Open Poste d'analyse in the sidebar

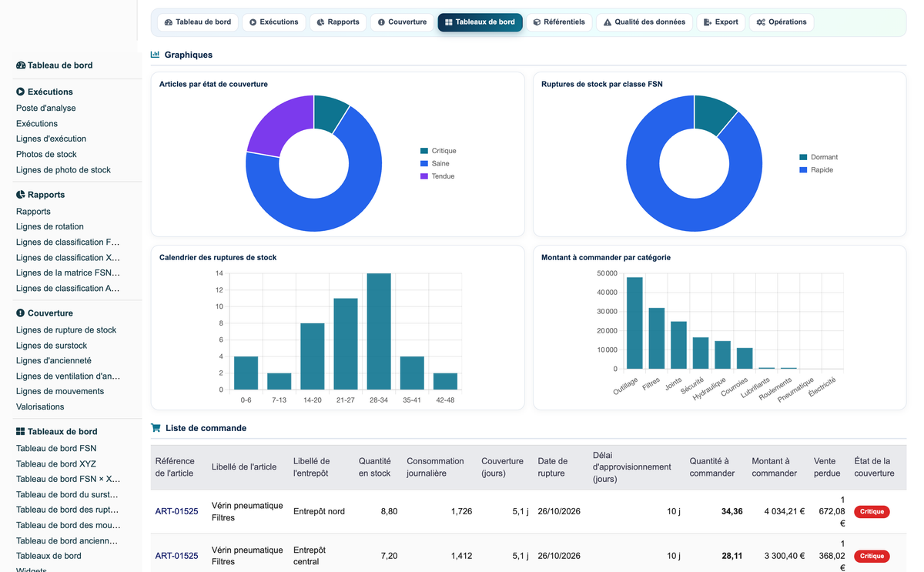[x=46, y=109]
